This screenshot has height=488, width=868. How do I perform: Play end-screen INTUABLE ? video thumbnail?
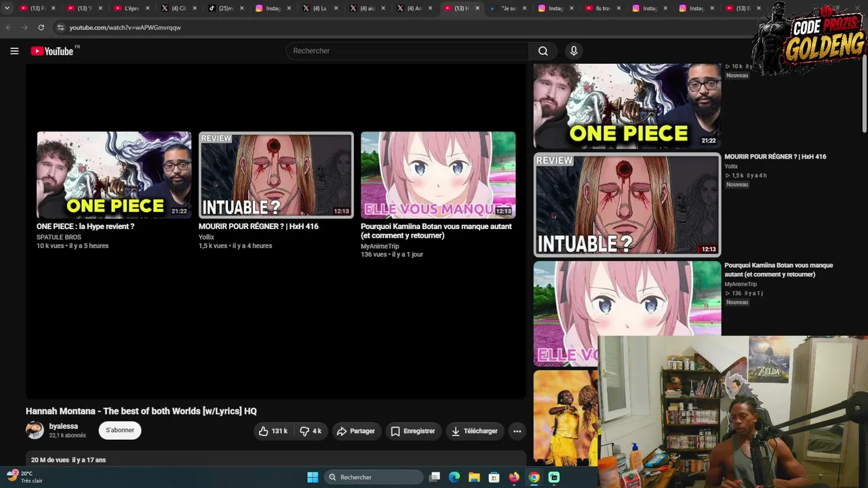click(276, 175)
